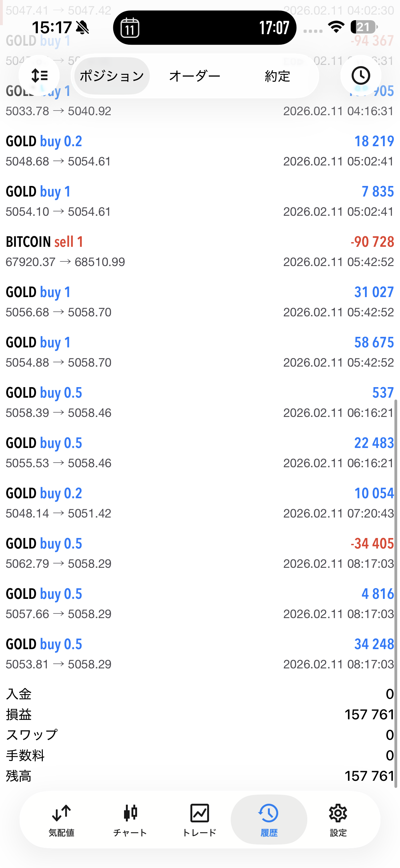Viewport: 400px width, 868px height.
Task: Tap the GOLD trade with profit 58 675
Action: pos(200,352)
